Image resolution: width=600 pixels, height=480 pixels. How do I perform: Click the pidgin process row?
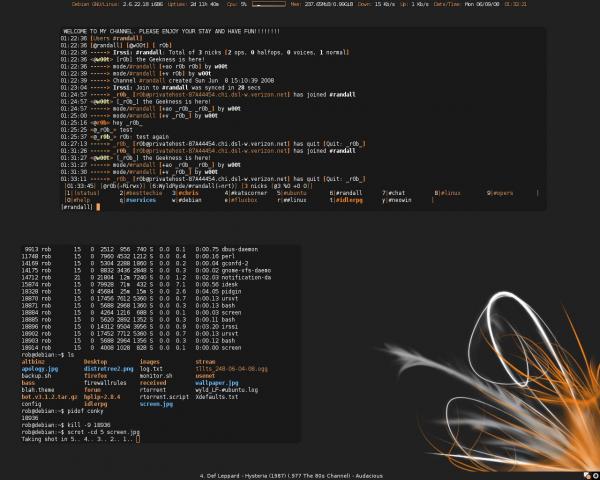(x=131, y=292)
